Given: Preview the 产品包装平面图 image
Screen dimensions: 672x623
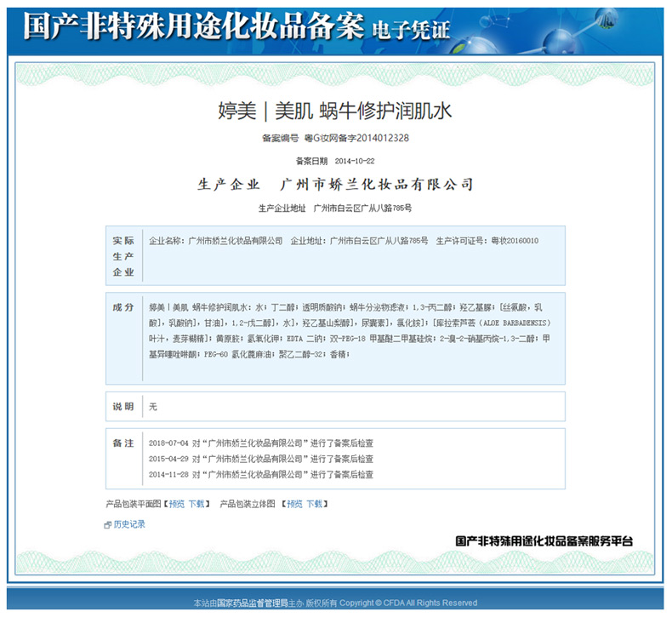Looking at the screenshot, I should click(177, 504).
